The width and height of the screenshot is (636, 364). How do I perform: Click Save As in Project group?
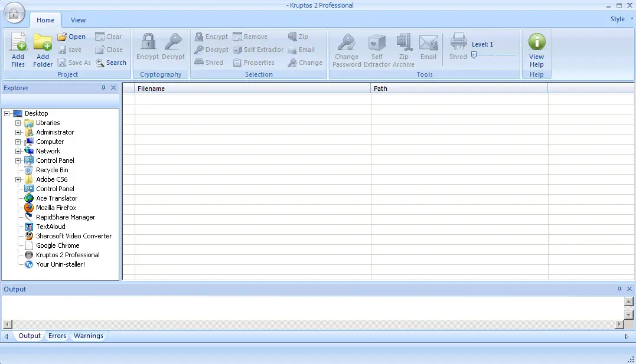(x=74, y=63)
